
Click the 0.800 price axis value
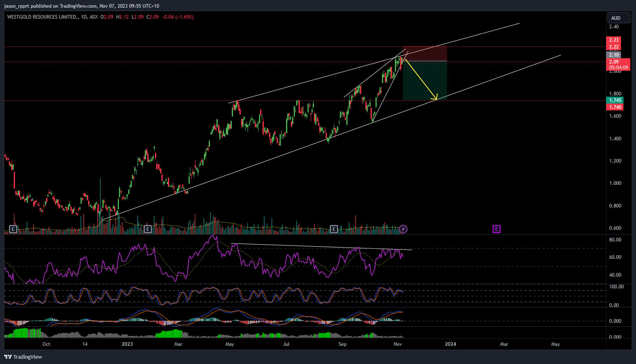[x=615, y=206]
